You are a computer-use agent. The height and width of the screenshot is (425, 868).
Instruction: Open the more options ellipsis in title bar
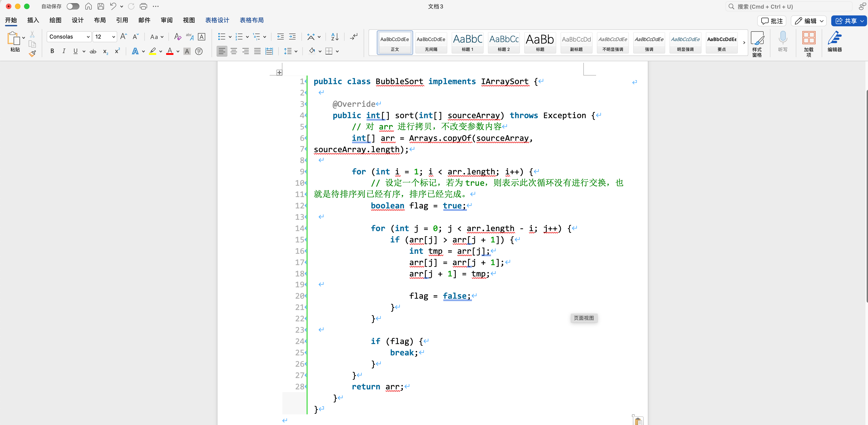(156, 6)
